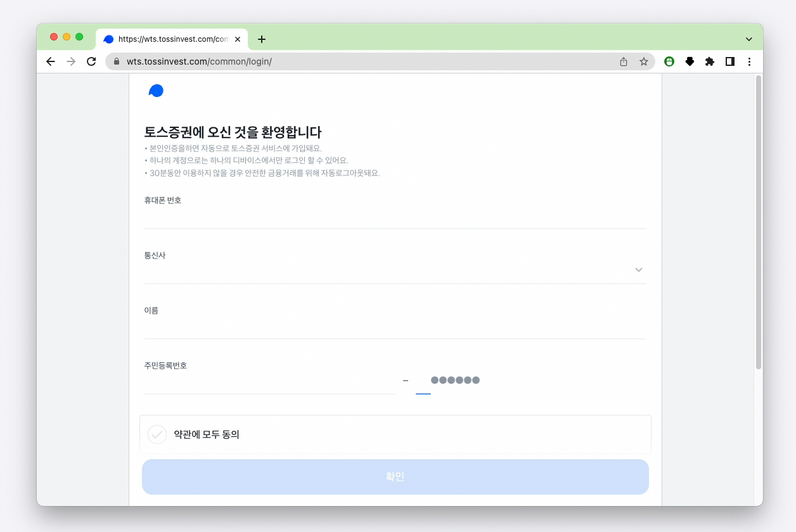This screenshot has width=796, height=532.
Task: Open the Extensions puzzle icon
Action: coord(710,61)
